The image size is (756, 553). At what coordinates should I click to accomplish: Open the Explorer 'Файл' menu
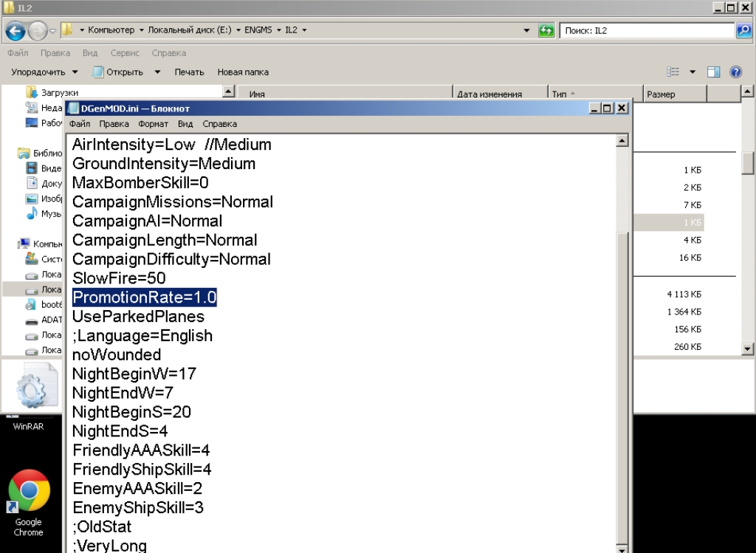(18, 53)
